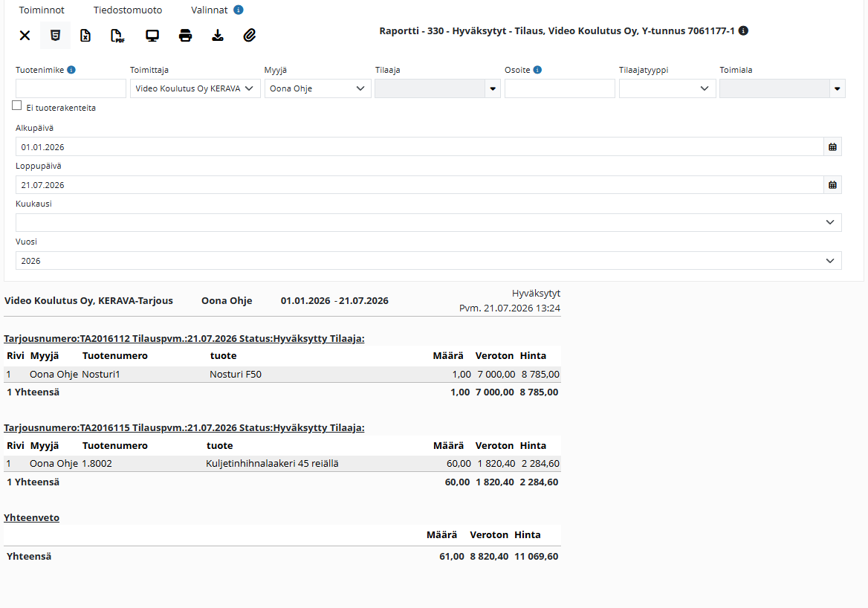Open the Tiedostomuoto menu

pos(128,10)
